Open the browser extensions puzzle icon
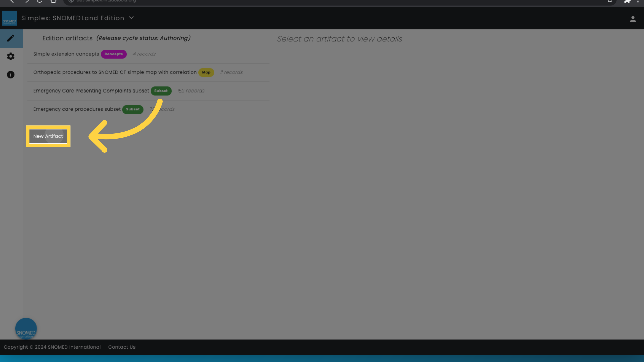The width and height of the screenshot is (644, 362). [x=627, y=1]
